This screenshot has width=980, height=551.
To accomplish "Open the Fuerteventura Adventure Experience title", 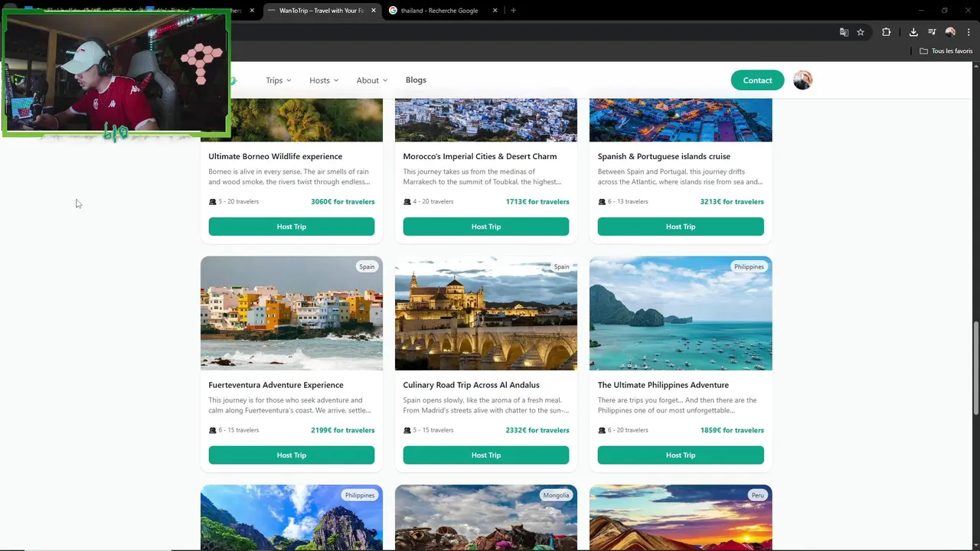I will pos(276,385).
